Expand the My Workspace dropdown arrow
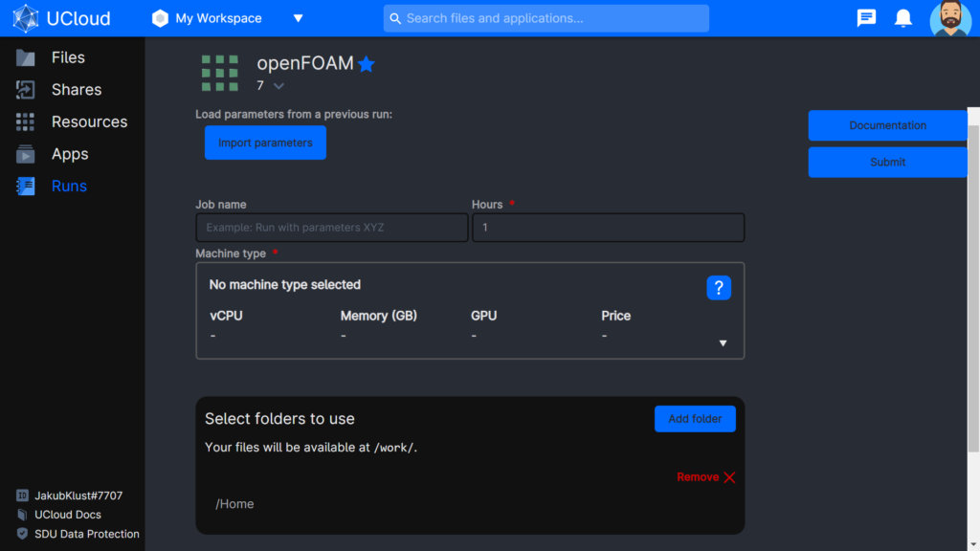Viewport: 980px width, 551px height. [x=299, y=18]
